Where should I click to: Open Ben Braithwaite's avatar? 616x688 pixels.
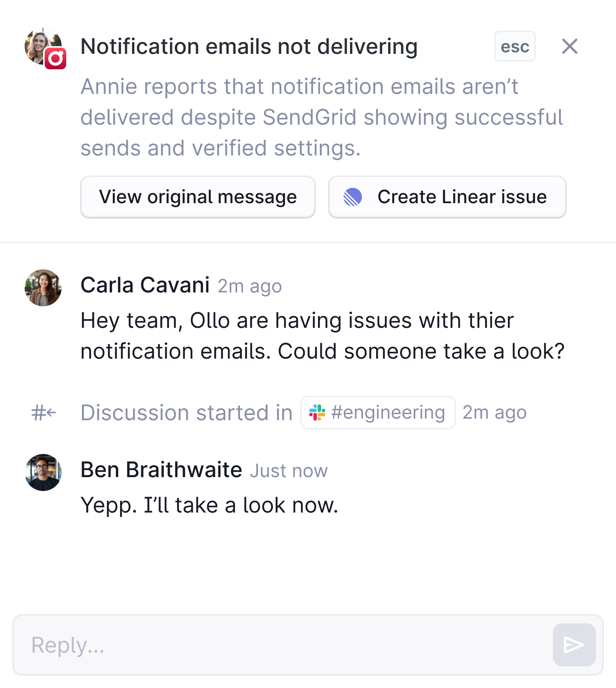pos(43,473)
